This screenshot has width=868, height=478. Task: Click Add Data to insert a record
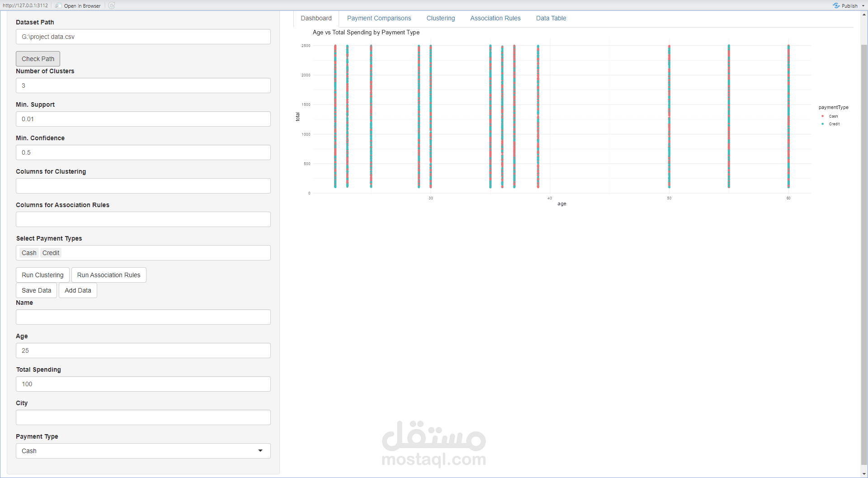(77, 290)
